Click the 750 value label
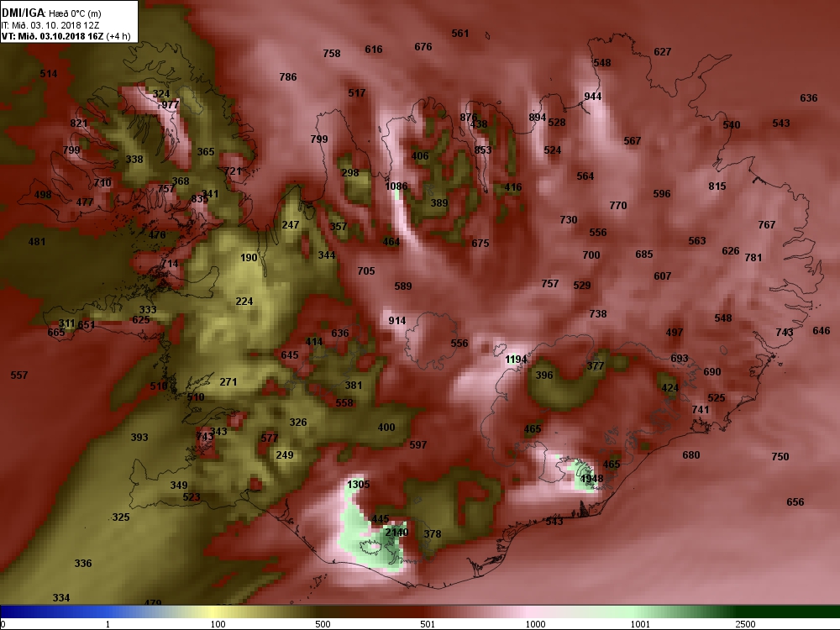840x630 pixels. pos(780,456)
